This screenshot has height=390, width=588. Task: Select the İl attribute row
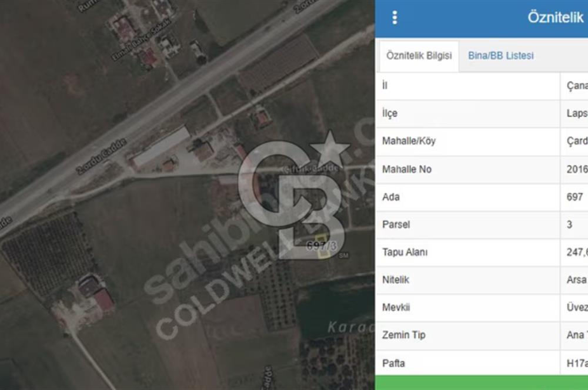tap(470, 85)
